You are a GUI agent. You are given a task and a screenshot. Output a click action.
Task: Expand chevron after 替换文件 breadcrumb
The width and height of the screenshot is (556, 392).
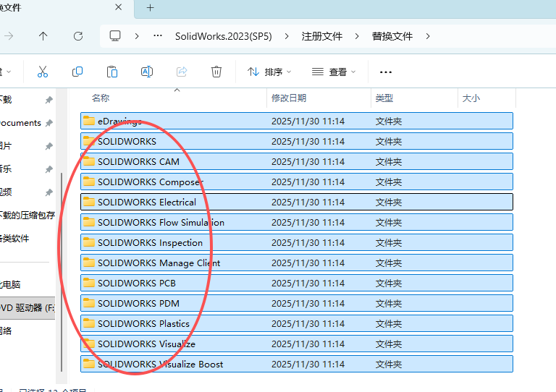point(428,36)
